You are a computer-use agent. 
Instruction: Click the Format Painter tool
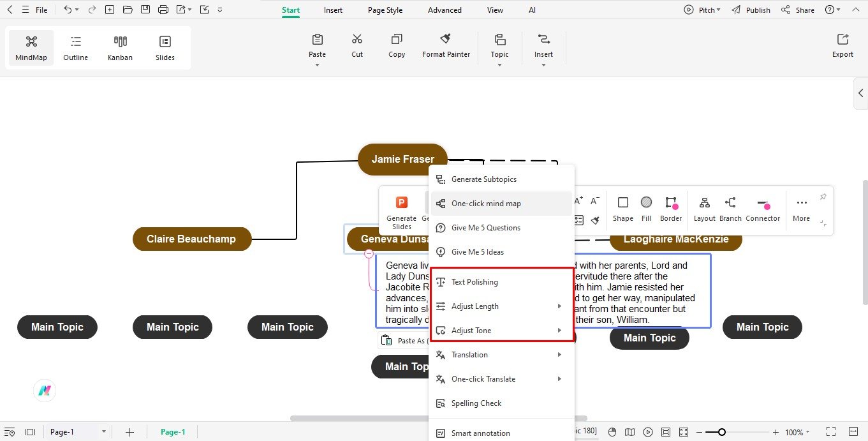pyautogui.click(x=446, y=46)
